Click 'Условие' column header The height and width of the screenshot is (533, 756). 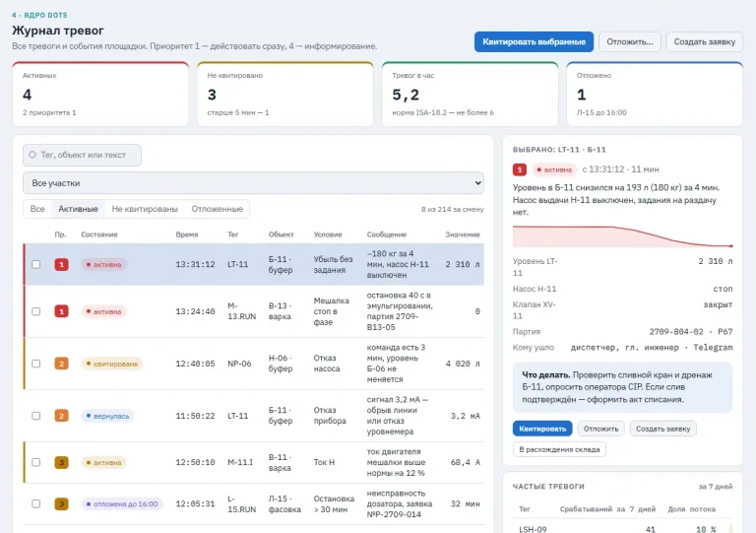point(328,234)
